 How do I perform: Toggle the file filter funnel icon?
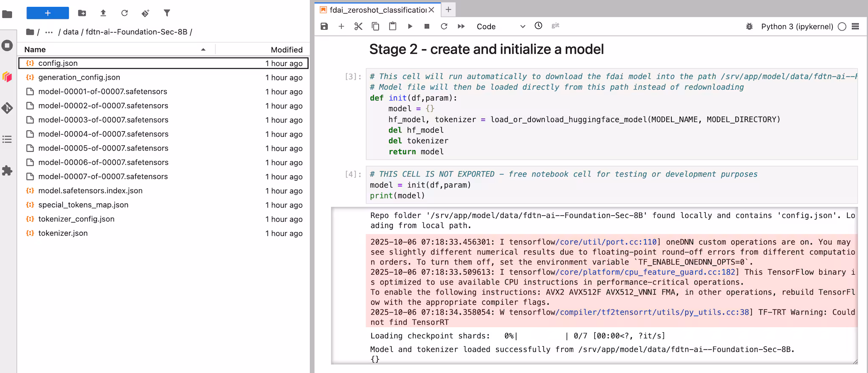pyautogui.click(x=167, y=13)
